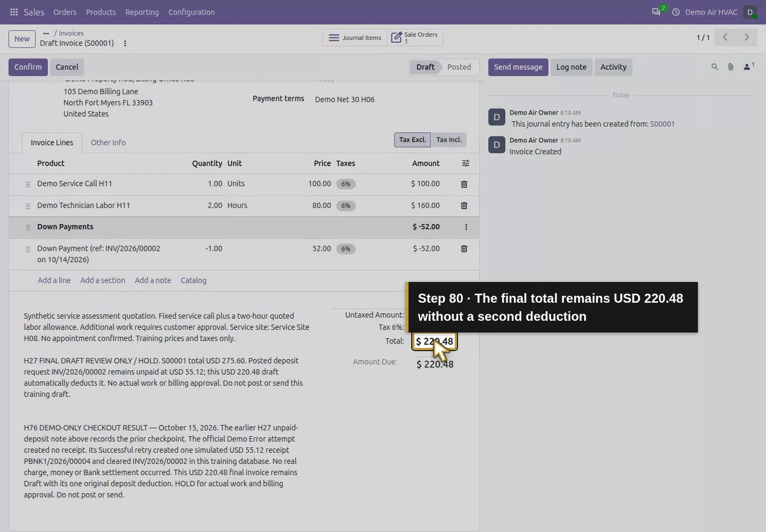The width and height of the screenshot is (766, 532).
Task: Go to the next record arrow
Action: [x=747, y=37]
